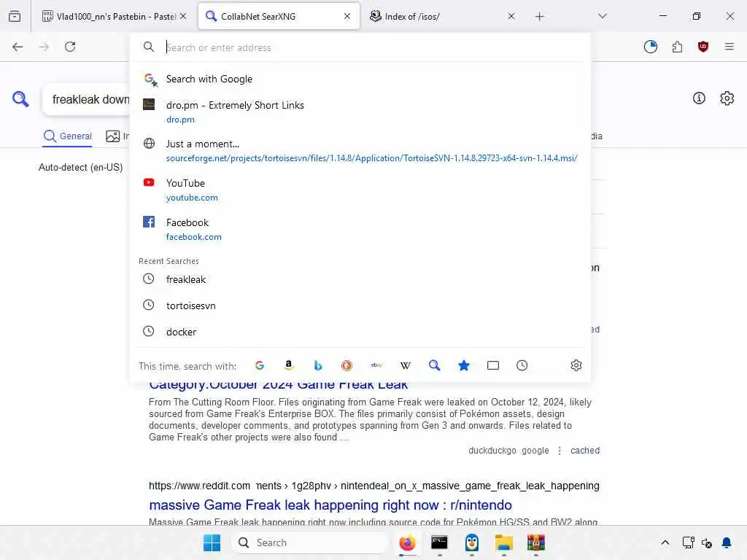Open Firefox View icon
Viewport: 747px width, 560px height.
[x=15, y=16]
